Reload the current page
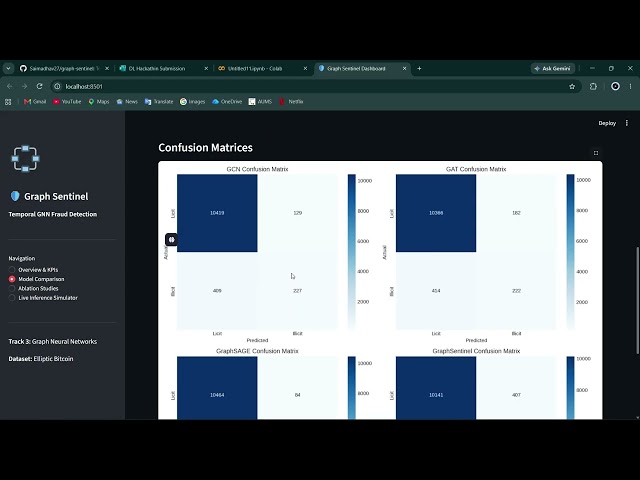The width and height of the screenshot is (640, 480). coord(39,86)
